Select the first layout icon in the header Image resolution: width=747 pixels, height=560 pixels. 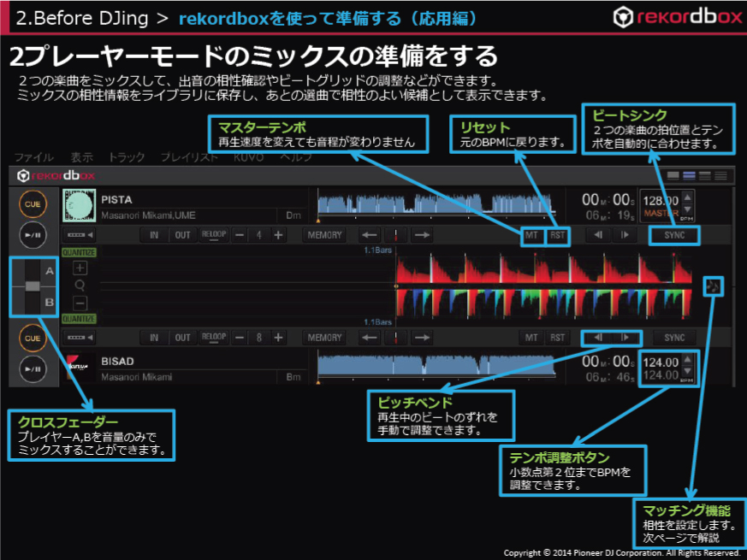click(x=673, y=176)
